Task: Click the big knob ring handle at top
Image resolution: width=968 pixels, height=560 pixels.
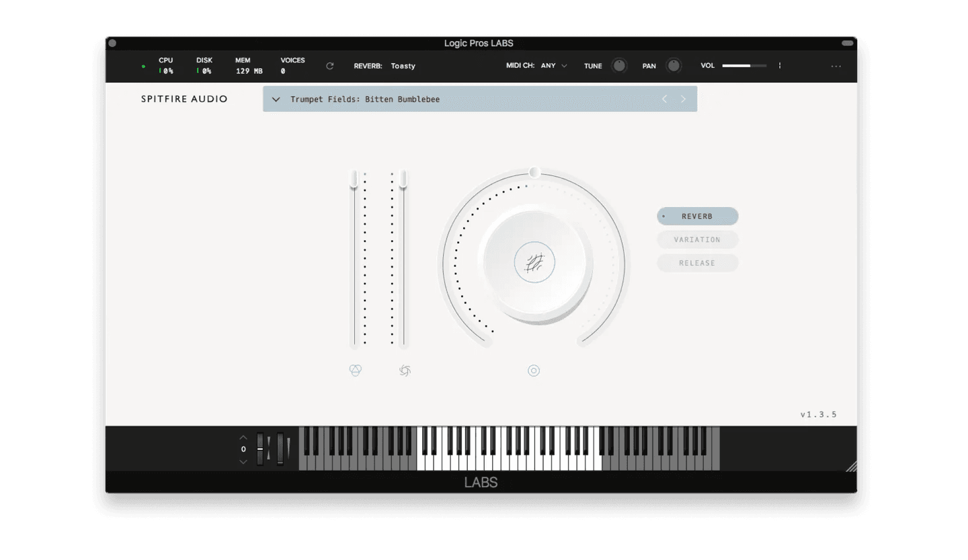Action: 534,173
